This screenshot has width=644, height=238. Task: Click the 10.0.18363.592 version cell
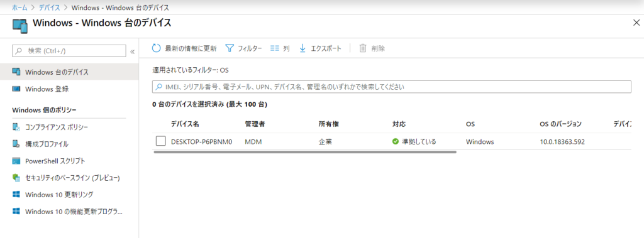point(562,142)
